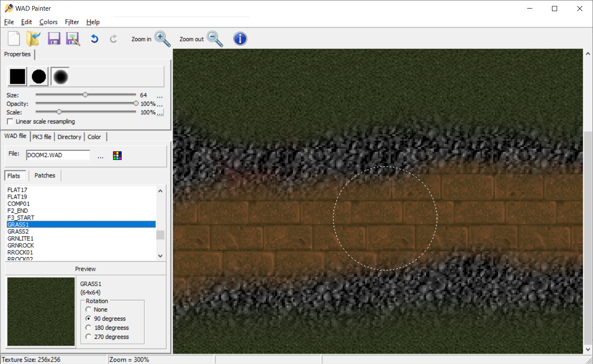593x364 pixels.
Task: Click the info icon on the toolbar
Action: click(x=240, y=38)
